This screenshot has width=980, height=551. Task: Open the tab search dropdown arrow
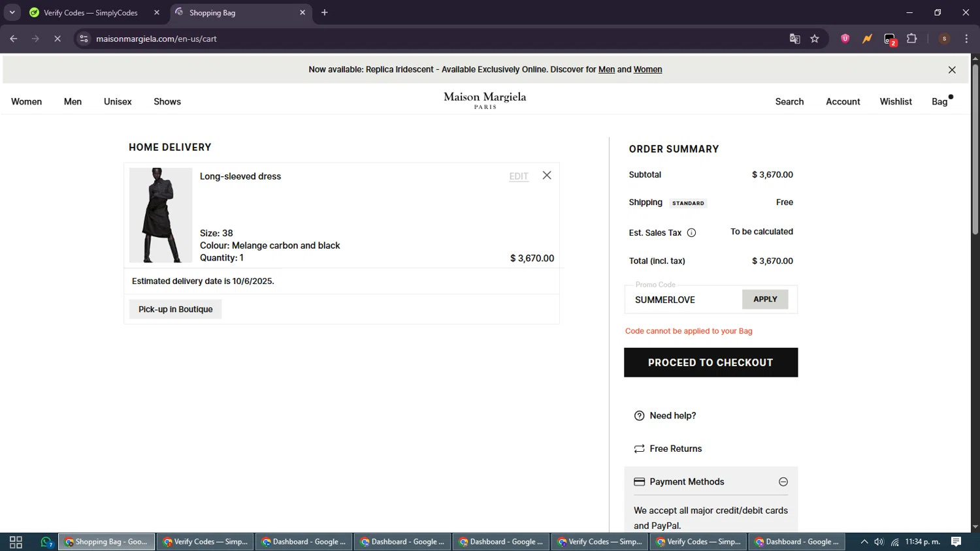tap(12, 12)
